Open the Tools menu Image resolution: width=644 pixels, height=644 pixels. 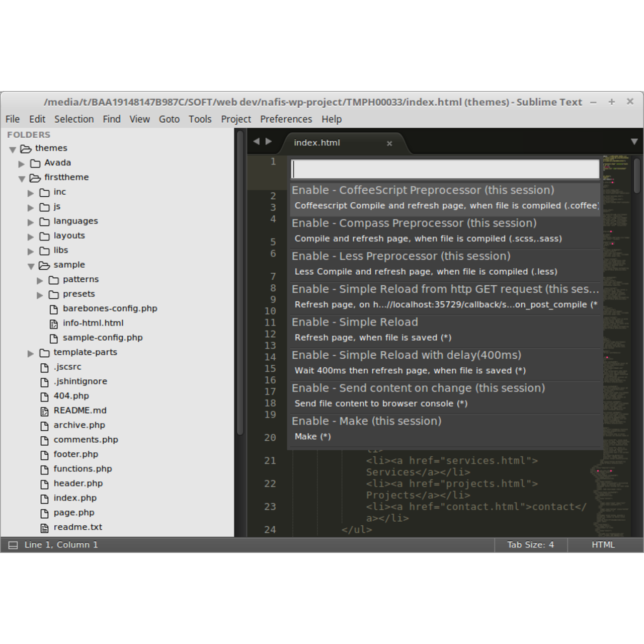tap(200, 119)
